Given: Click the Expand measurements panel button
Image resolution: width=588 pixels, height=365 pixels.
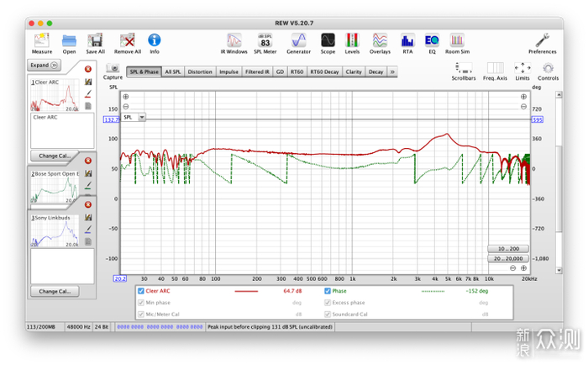Looking at the screenshot, I should click(44, 65).
